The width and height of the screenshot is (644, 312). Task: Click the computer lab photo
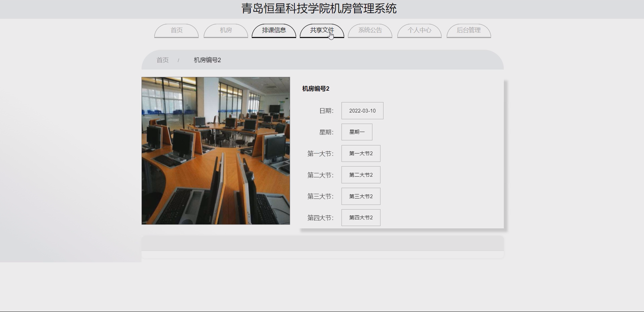216,151
